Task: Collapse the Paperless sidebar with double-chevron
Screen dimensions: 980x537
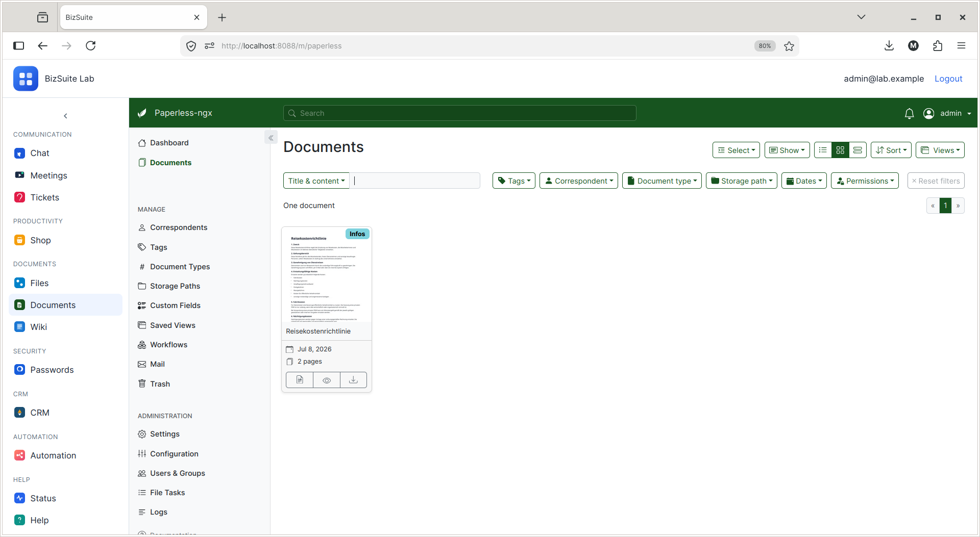Action: click(x=271, y=138)
